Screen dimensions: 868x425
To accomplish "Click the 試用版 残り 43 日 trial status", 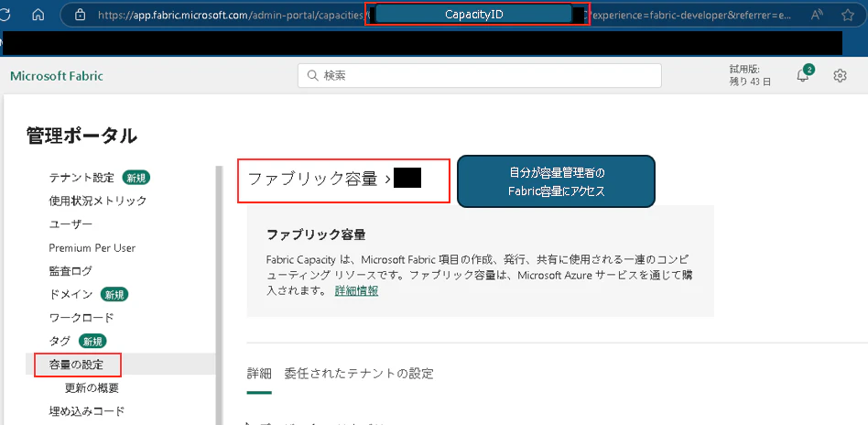I will [x=750, y=75].
